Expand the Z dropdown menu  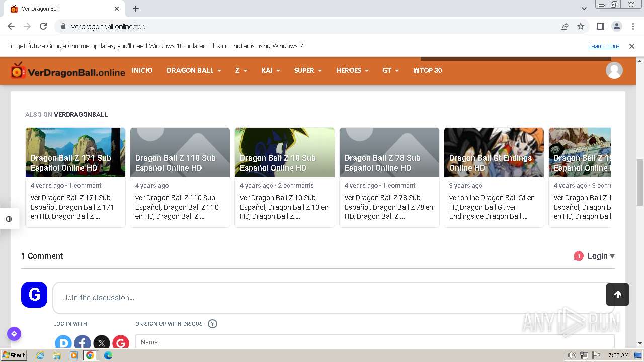(x=241, y=70)
